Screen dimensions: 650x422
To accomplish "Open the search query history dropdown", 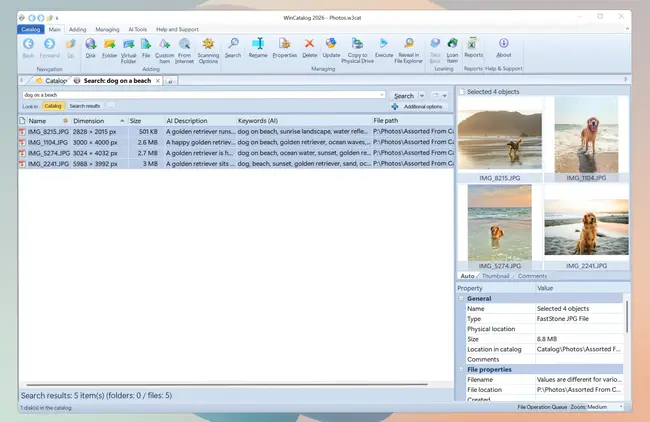I will click(382, 95).
